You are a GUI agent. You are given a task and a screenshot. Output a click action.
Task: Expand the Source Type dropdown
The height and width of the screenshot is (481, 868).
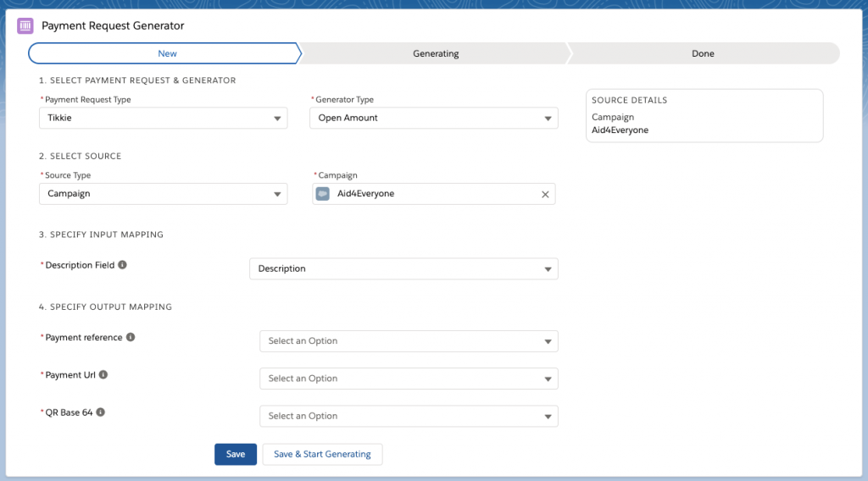coord(163,194)
